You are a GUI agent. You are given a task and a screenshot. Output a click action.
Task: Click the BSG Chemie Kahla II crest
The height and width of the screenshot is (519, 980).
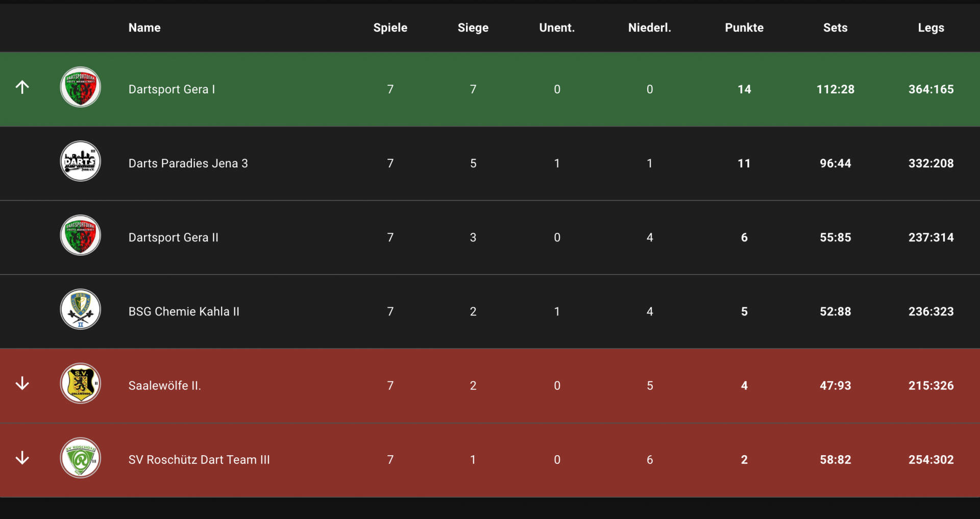tap(81, 309)
